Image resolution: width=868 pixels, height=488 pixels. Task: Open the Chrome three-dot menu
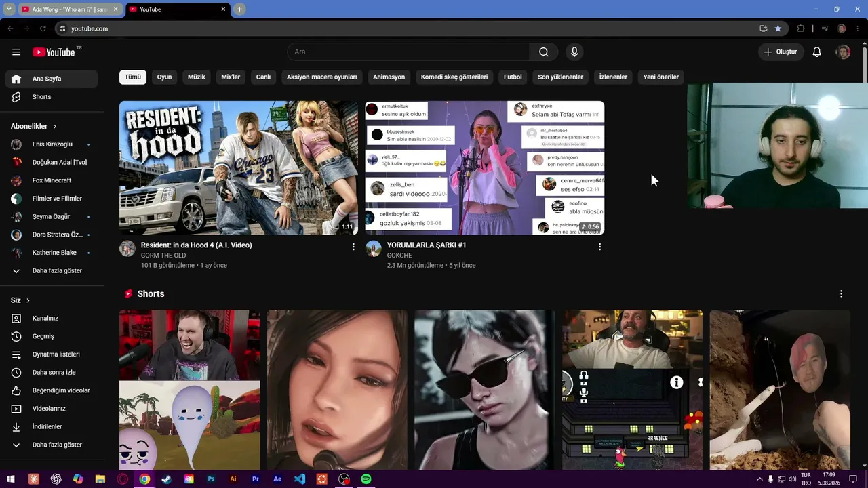858,28
